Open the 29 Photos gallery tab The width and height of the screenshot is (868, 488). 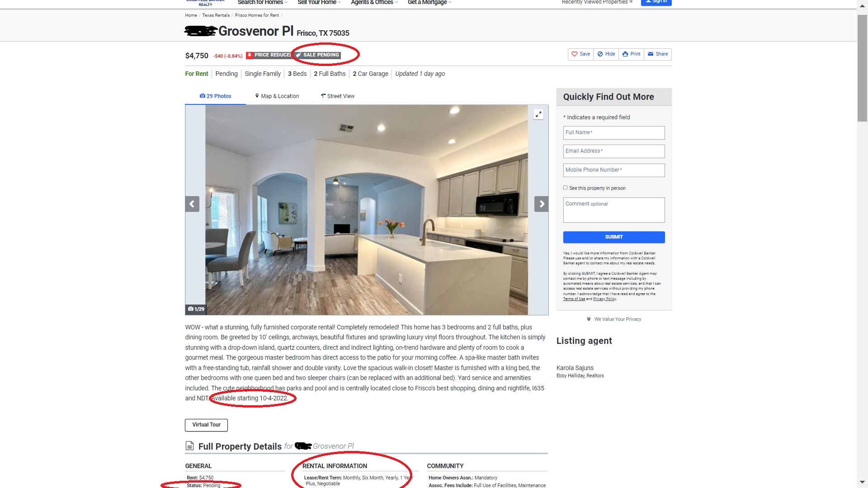pos(215,96)
